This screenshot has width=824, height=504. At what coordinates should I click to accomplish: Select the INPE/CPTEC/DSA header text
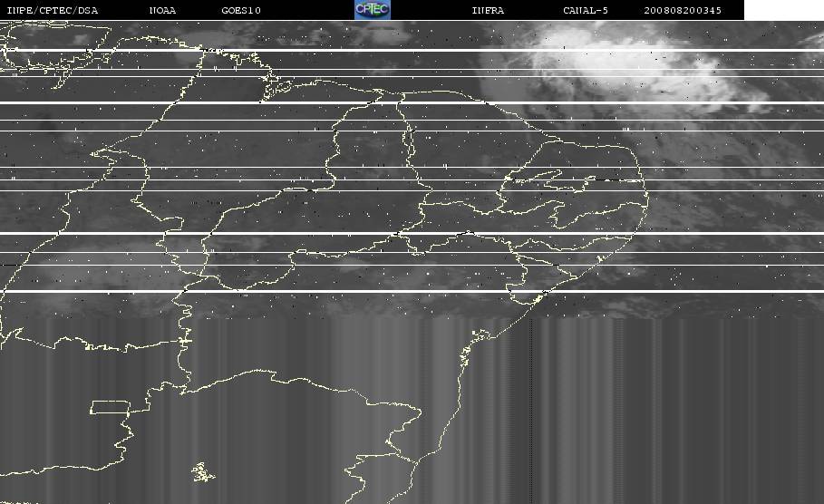[x=53, y=11]
